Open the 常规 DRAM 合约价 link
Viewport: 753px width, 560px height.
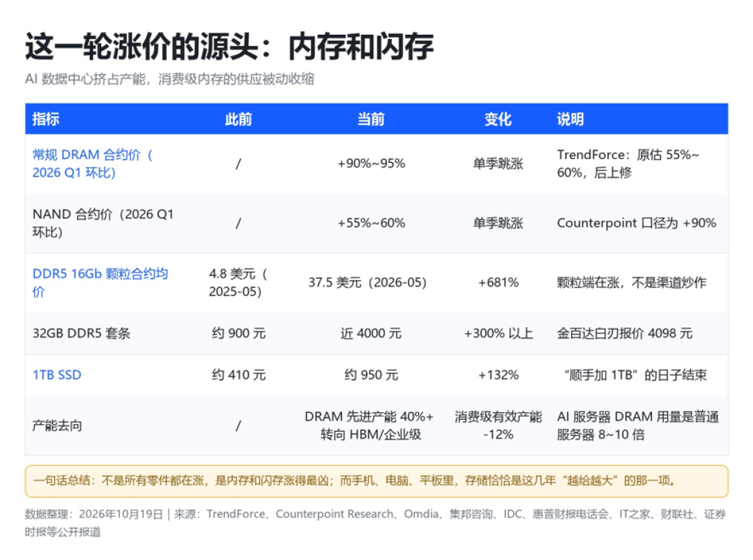pyautogui.click(x=93, y=163)
